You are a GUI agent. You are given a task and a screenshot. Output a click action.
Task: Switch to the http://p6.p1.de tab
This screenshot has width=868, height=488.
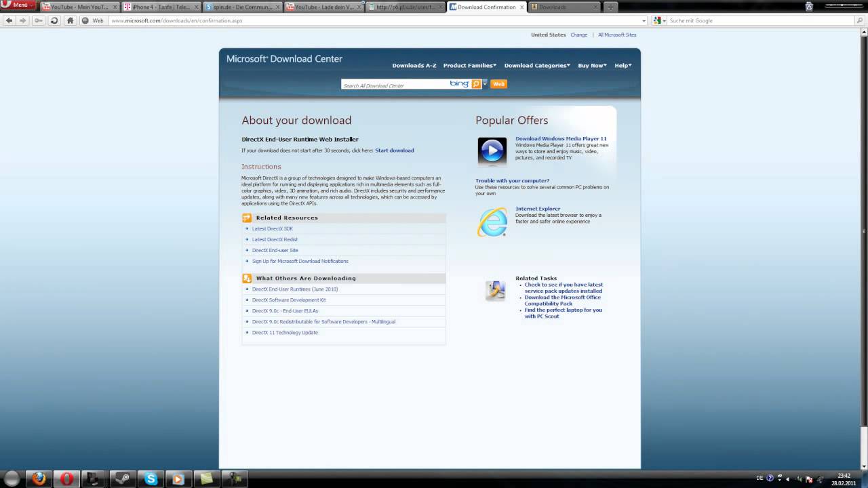point(406,7)
